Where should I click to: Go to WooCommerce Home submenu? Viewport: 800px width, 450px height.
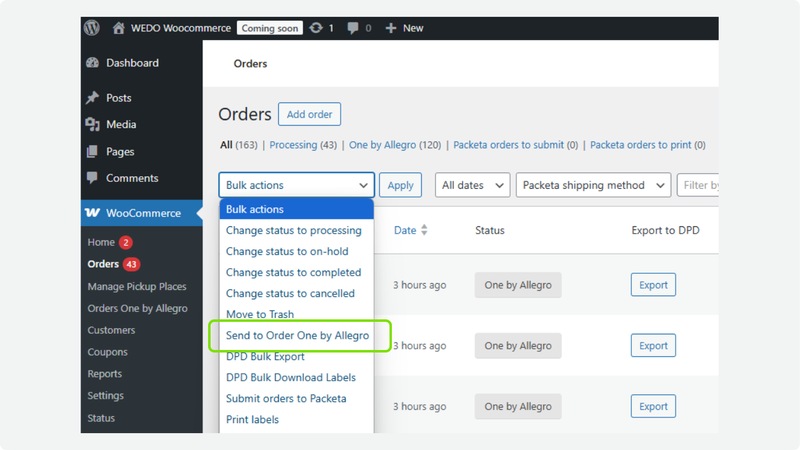point(101,242)
